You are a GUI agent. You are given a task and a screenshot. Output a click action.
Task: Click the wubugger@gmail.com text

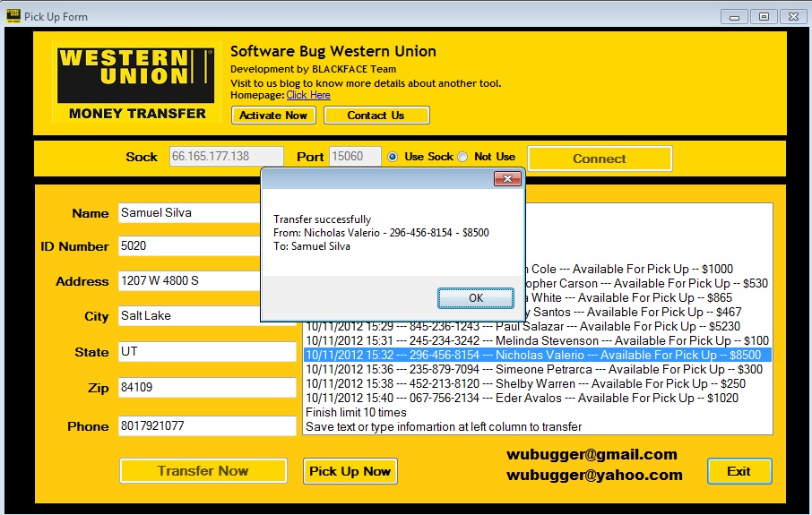point(592,454)
